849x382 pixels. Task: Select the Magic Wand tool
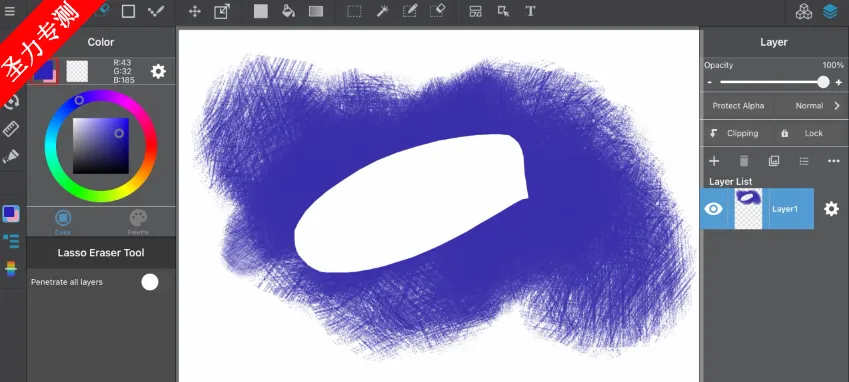coord(383,11)
